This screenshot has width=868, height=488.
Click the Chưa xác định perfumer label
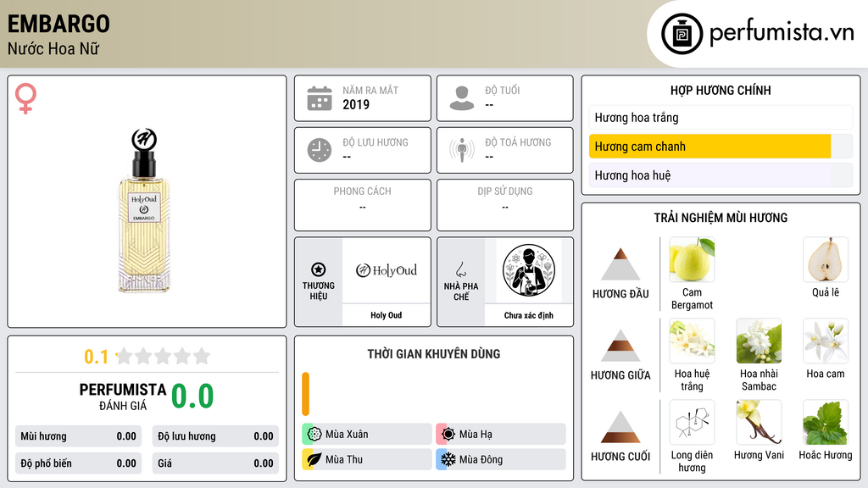click(x=529, y=315)
